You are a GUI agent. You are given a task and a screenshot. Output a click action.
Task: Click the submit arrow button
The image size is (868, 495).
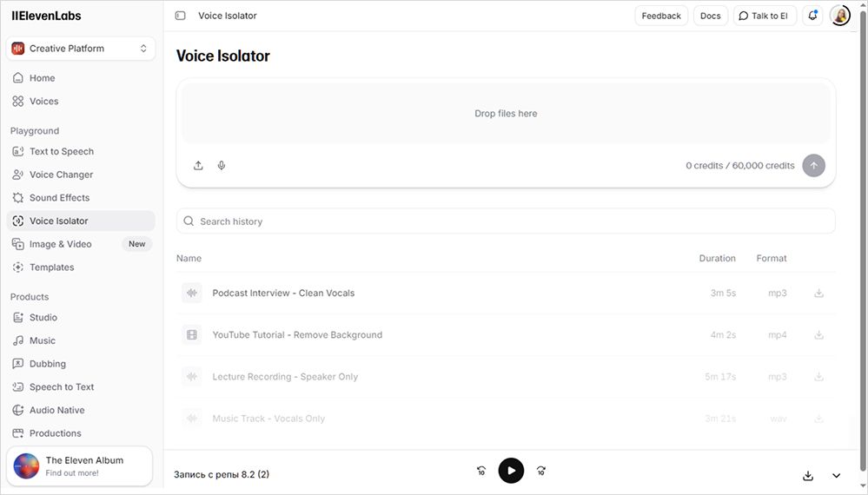click(x=813, y=165)
